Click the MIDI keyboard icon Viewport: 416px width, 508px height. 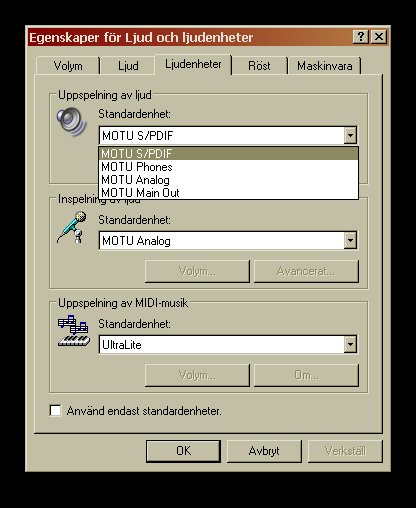pyautogui.click(x=74, y=331)
